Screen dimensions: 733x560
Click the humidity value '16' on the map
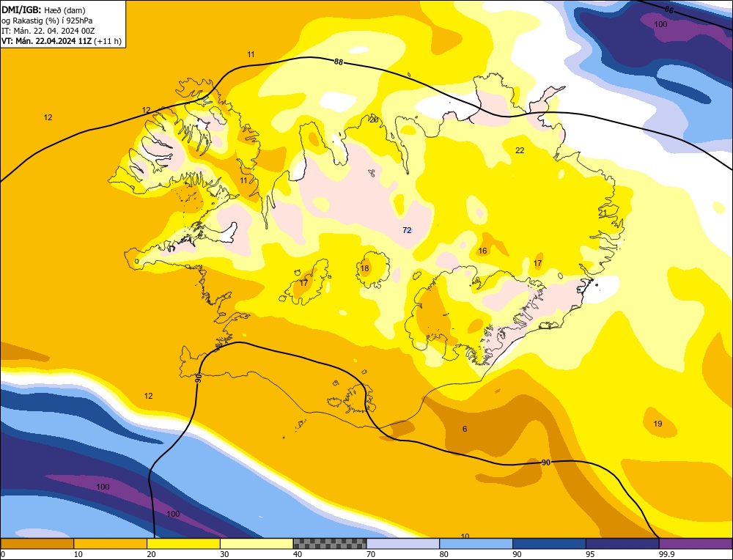tap(482, 251)
